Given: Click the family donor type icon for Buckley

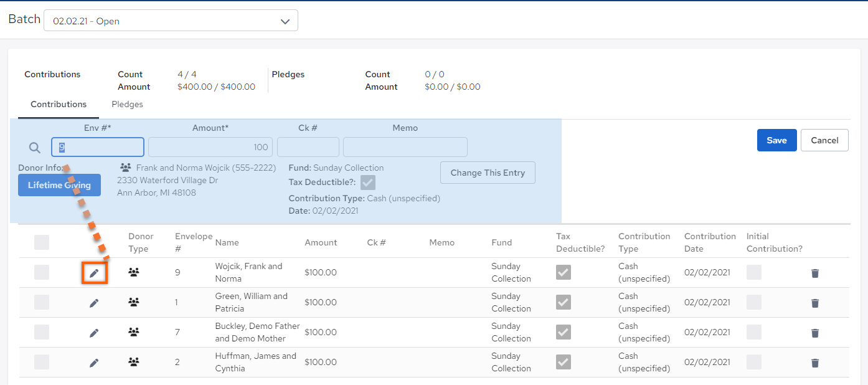Looking at the screenshot, I should click(134, 332).
